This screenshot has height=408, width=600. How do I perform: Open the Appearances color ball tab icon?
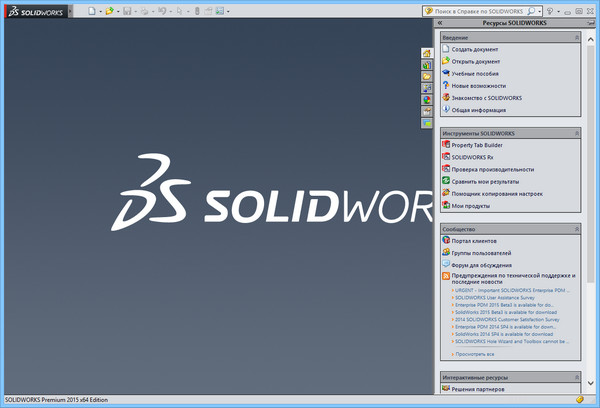[427, 100]
